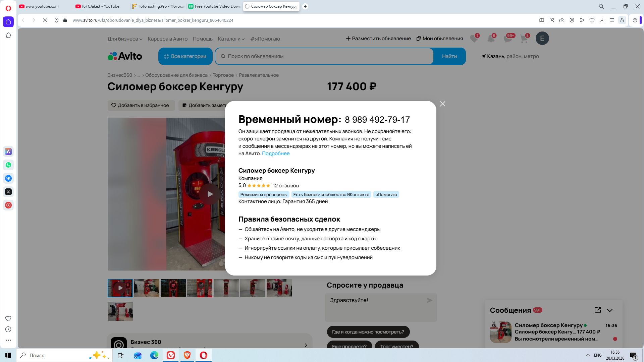Open messages in separate window icon
Screen dimensions: 644x362
[597, 310]
